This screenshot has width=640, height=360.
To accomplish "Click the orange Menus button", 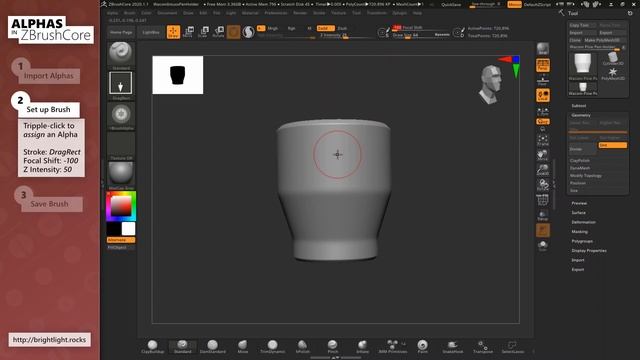I will point(514,4).
